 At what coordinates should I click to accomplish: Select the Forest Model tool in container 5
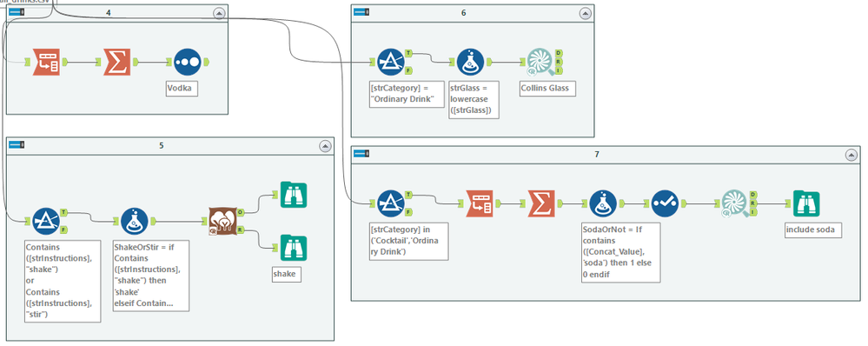pos(222,222)
